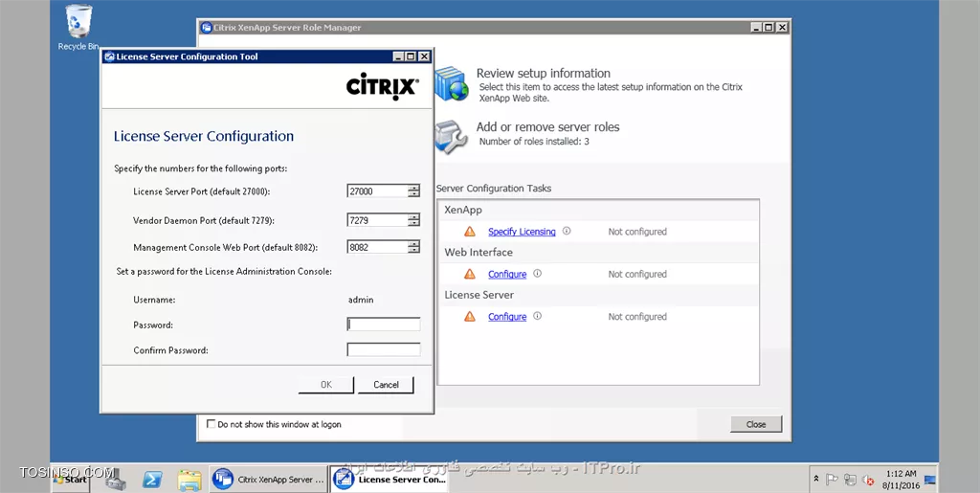Click the License Server Configuration Tool title icon
The height and width of the screenshot is (493, 980).
click(x=109, y=56)
